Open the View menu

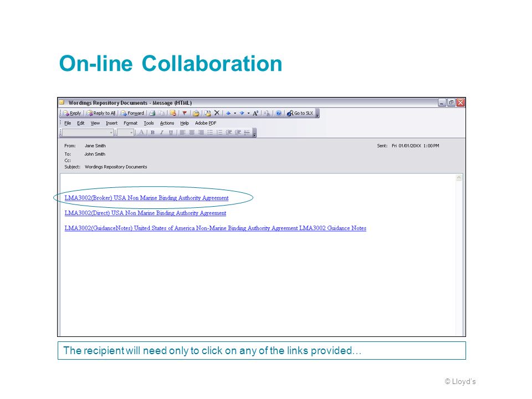click(95, 123)
